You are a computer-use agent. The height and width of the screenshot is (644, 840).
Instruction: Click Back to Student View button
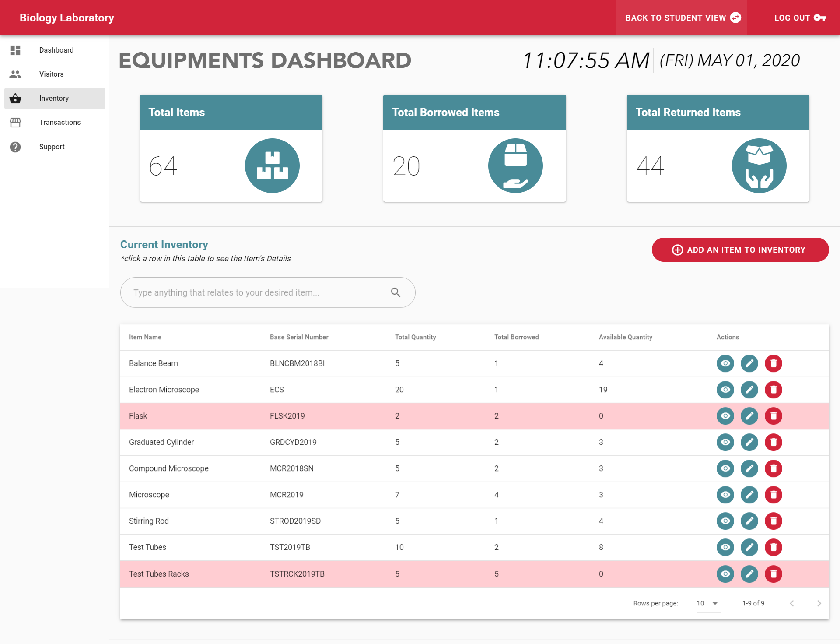tap(682, 18)
